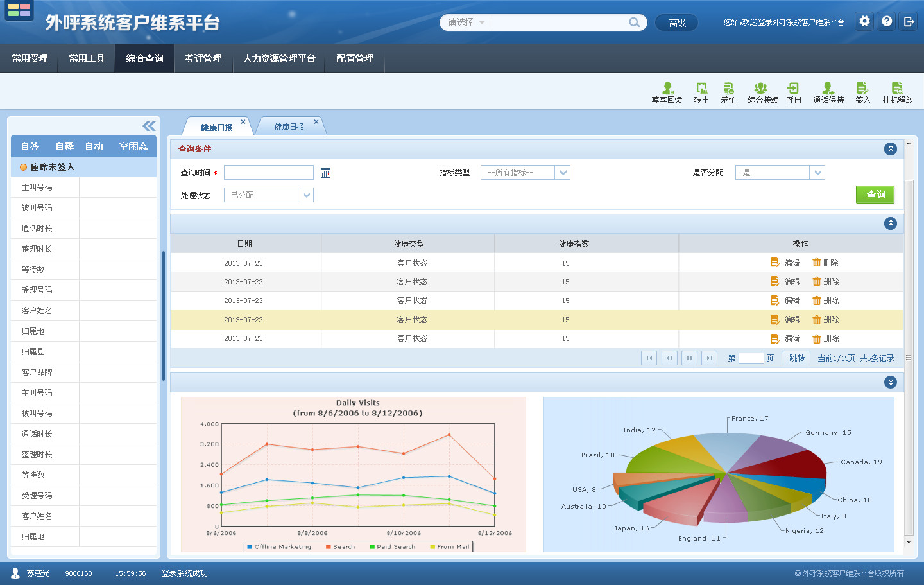This screenshot has height=585, width=924.
Task: Click the 转出 transfer icon
Action: tap(701, 92)
